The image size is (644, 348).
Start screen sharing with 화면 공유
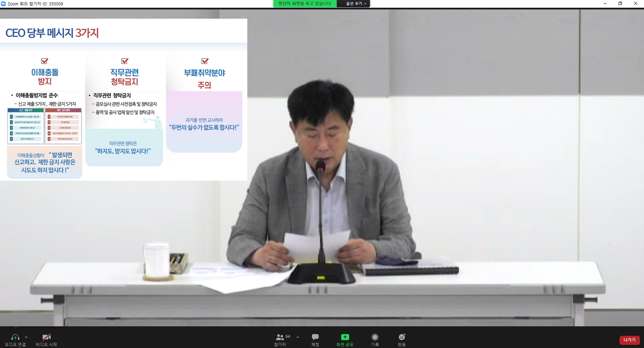(345, 340)
